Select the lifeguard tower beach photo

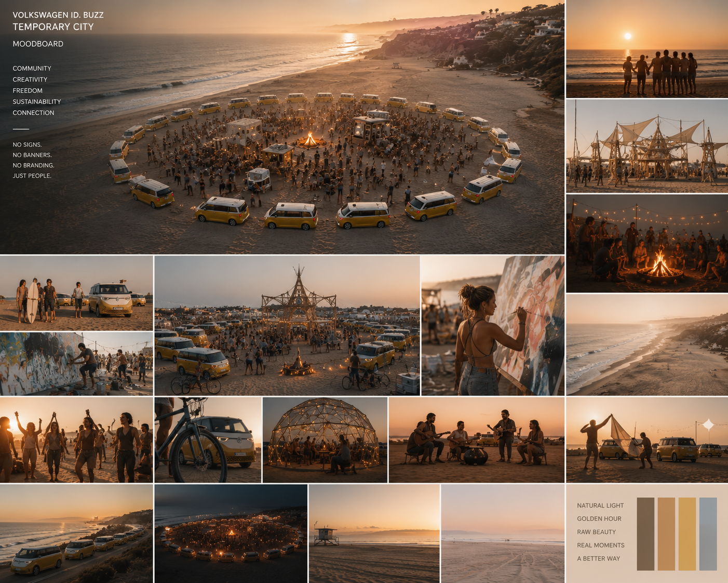(374, 534)
